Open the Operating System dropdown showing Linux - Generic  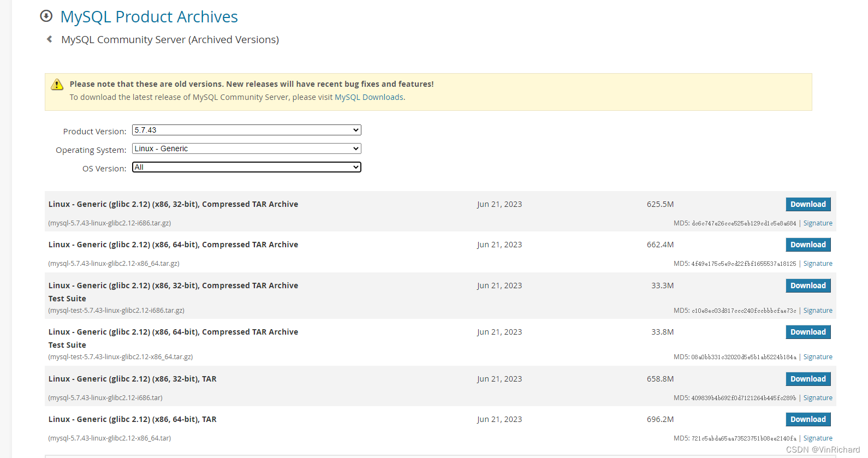[x=247, y=148]
